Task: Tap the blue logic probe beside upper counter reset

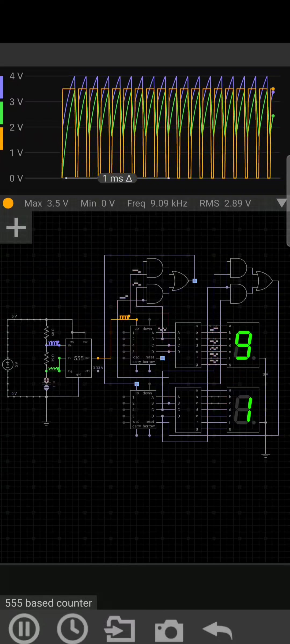Action: tap(162, 358)
